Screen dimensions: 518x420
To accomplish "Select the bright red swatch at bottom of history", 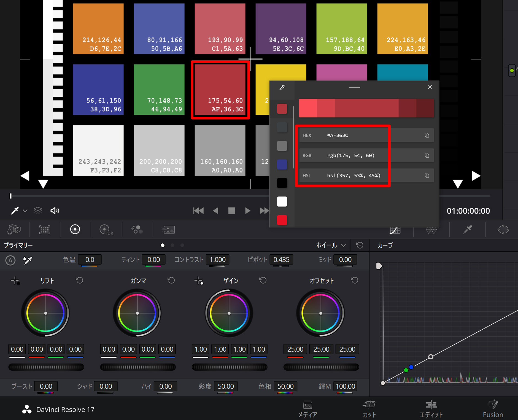I will pos(282,220).
